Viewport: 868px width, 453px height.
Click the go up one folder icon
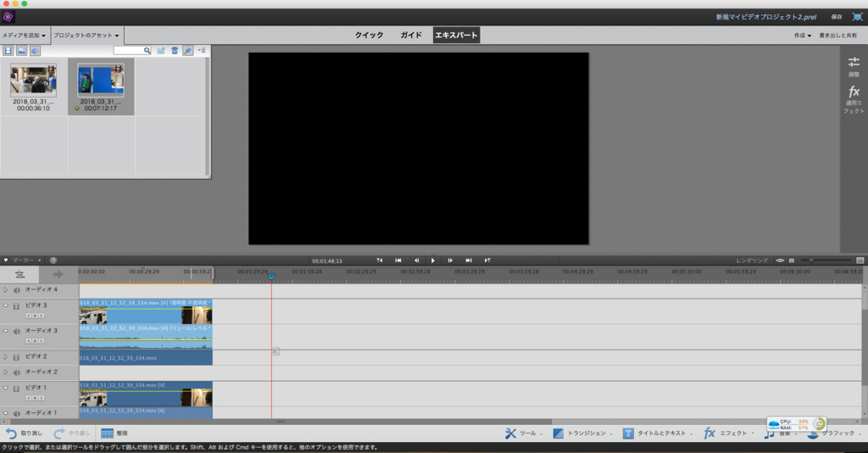[160, 50]
